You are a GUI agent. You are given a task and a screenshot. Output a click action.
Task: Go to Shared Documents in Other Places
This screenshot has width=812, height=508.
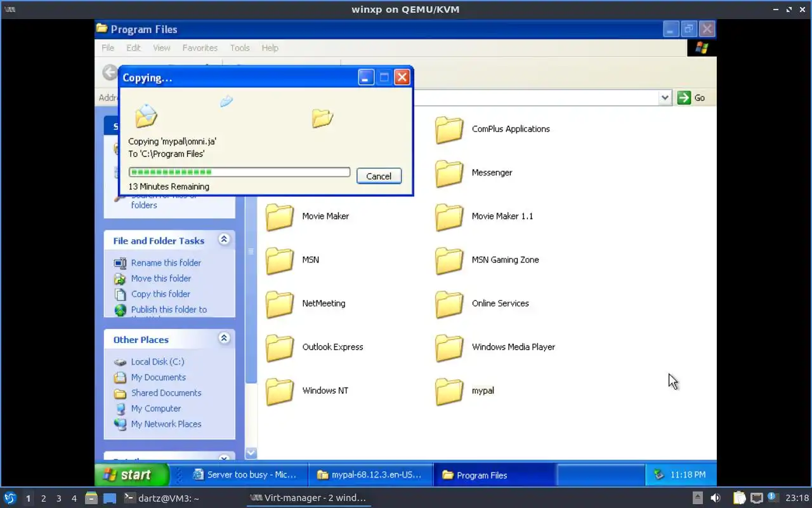tap(166, 393)
